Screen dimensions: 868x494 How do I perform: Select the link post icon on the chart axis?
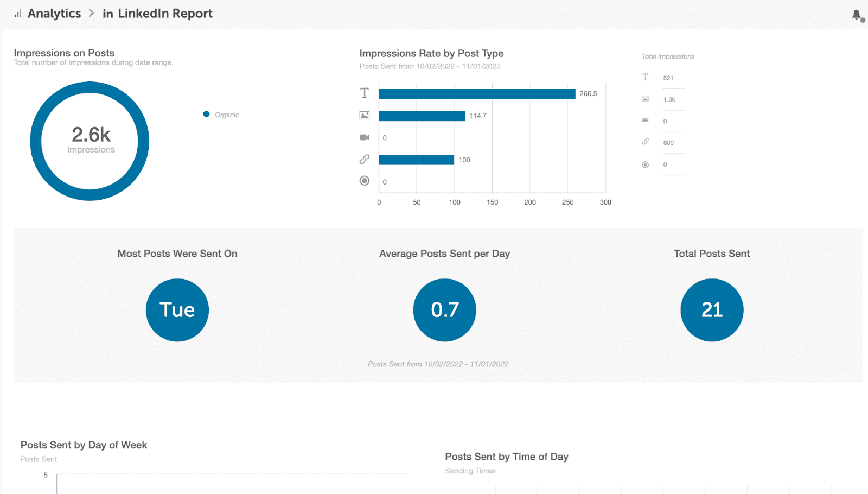point(364,159)
